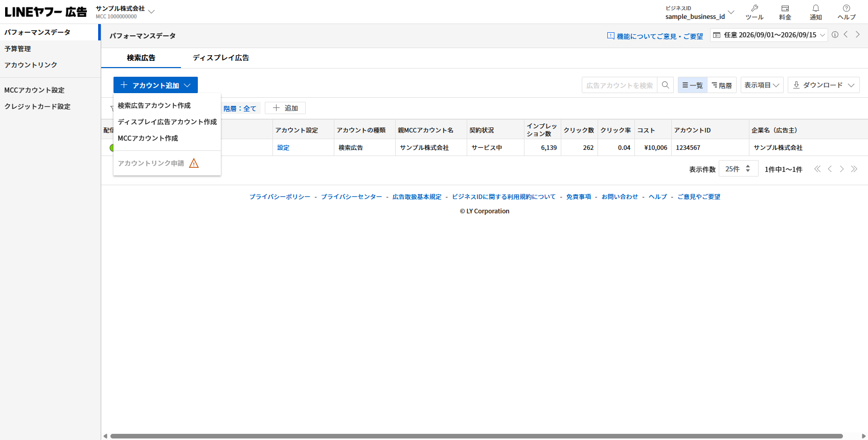Switch to 階層 hierarchy view
The width and height of the screenshot is (868, 440).
722,85
